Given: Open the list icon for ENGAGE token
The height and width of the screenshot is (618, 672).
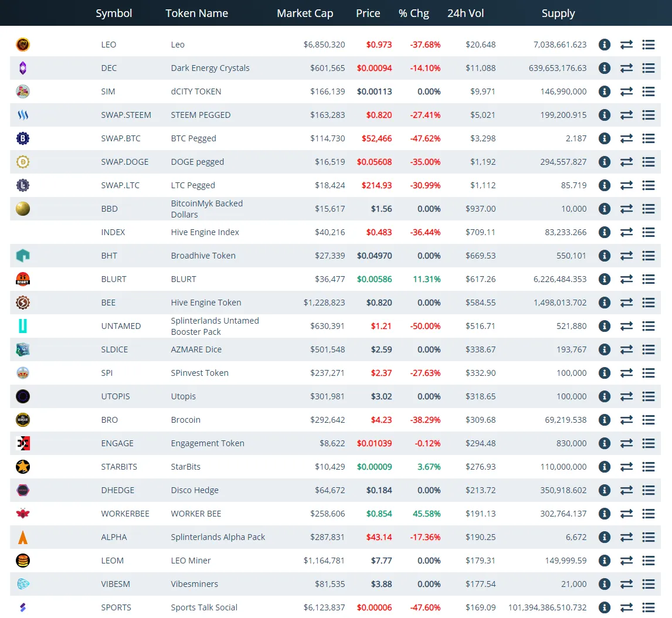Looking at the screenshot, I should [x=649, y=443].
